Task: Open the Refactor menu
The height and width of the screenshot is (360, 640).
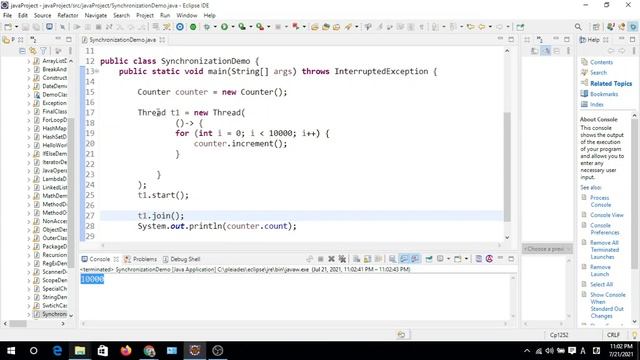Action: tap(68, 16)
